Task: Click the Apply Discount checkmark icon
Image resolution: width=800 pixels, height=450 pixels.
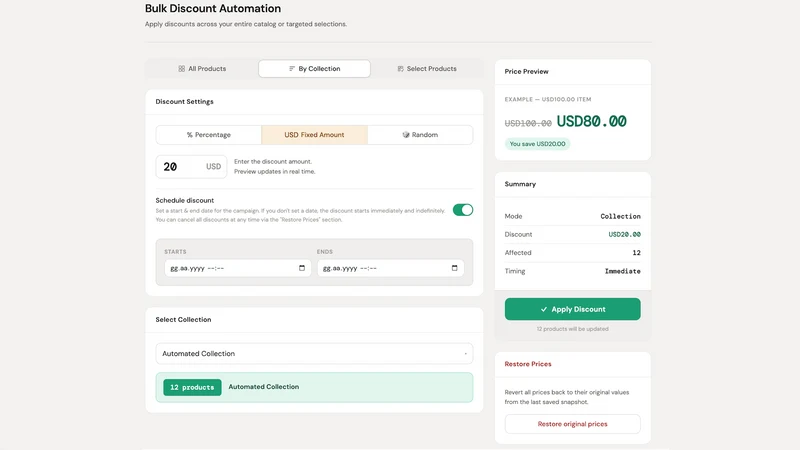Action: (x=544, y=309)
